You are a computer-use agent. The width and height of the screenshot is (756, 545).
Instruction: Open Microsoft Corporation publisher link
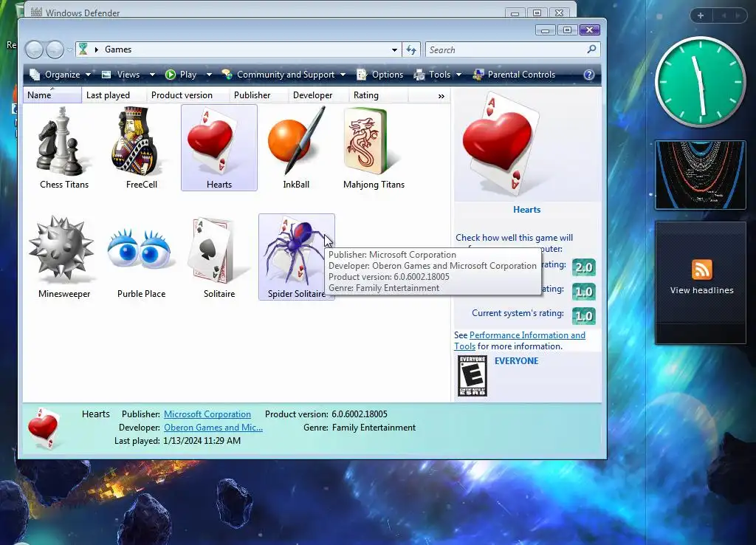[x=207, y=414]
